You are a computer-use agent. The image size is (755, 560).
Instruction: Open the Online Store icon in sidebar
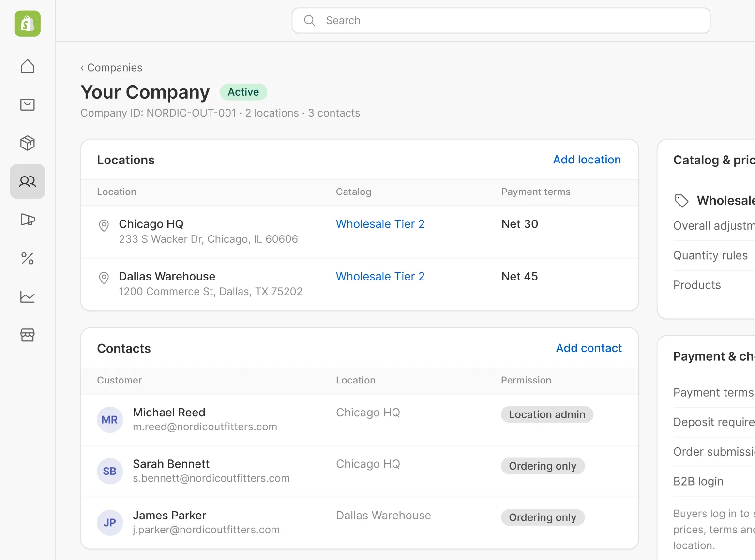tap(28, 335)
